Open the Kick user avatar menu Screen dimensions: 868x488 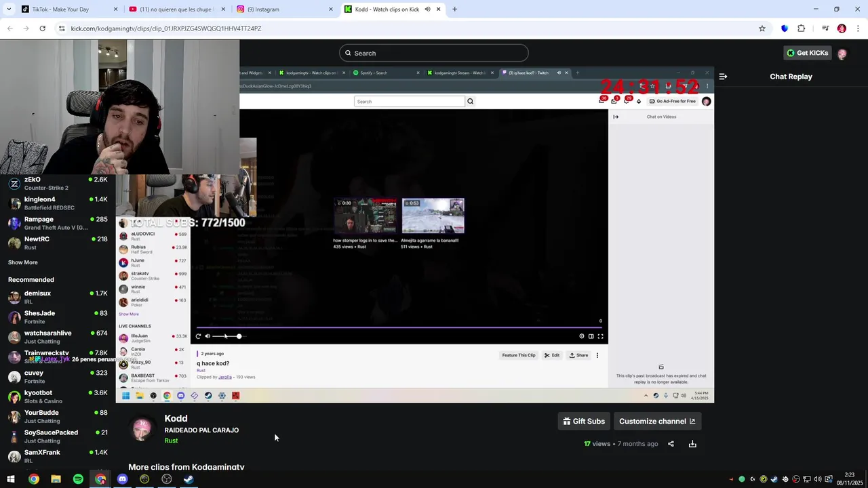[x=842, y=54]
